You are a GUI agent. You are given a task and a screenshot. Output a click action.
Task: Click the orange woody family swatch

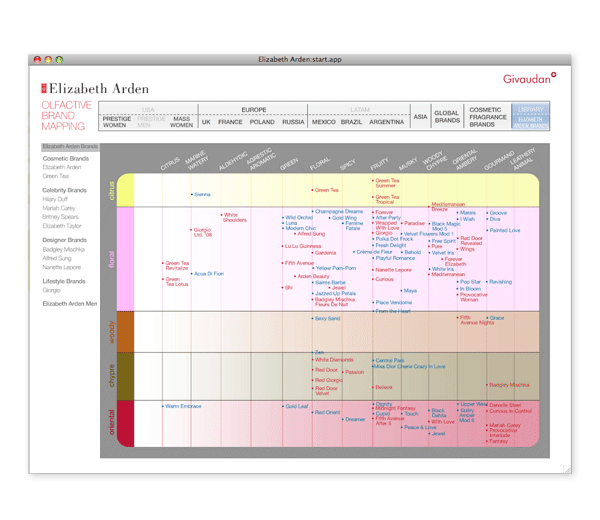(126, 332)
